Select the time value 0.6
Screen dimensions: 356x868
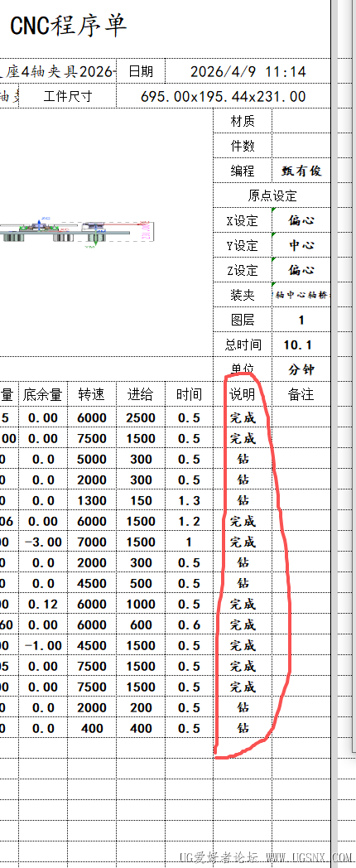coord(189,625)
